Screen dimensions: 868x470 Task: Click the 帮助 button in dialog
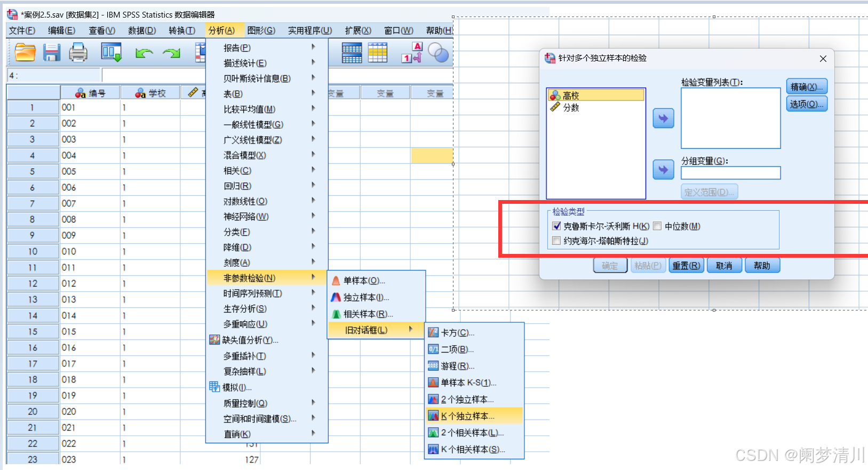(x=762, y=266)
